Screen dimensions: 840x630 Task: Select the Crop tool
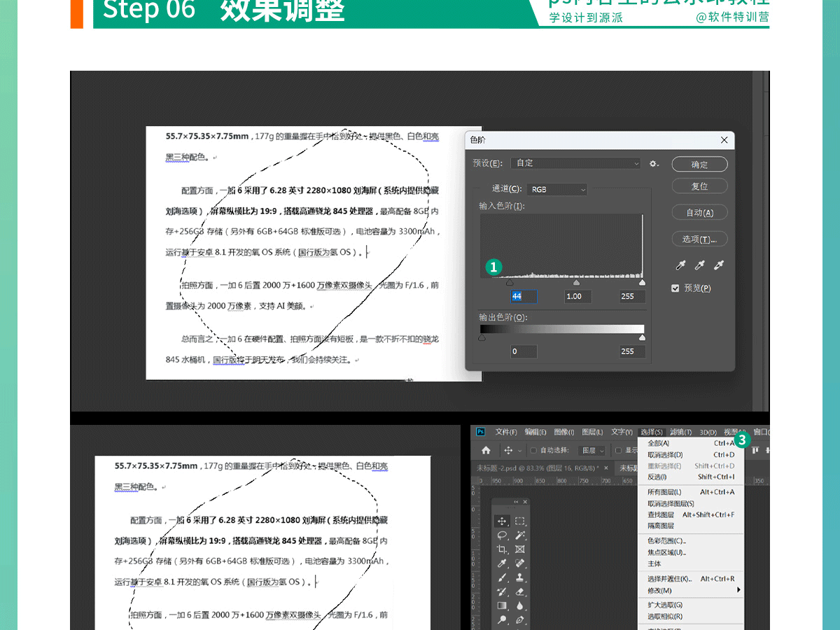(x=502, y=549)
